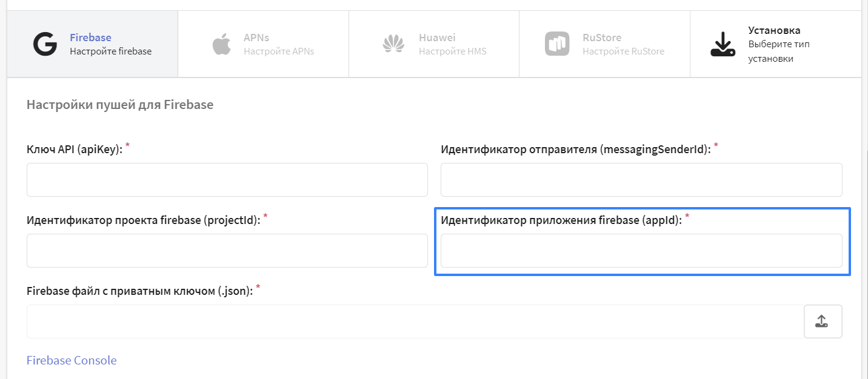
Task: Click 'Firebase файл с приватным ключом' label
Action: [139, 291]
